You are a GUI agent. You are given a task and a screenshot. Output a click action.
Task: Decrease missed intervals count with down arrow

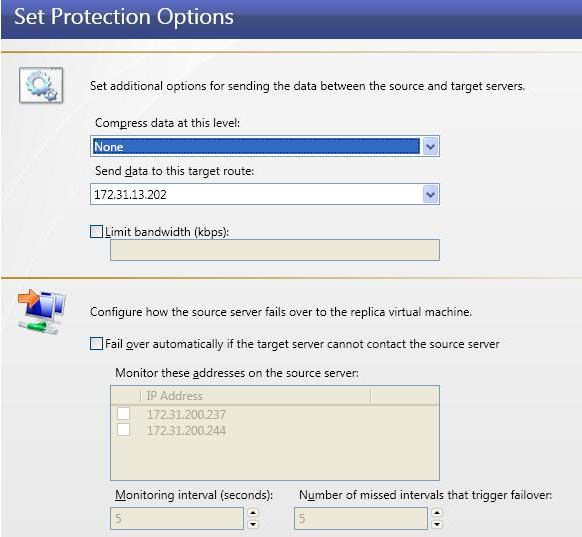[437, 524]
